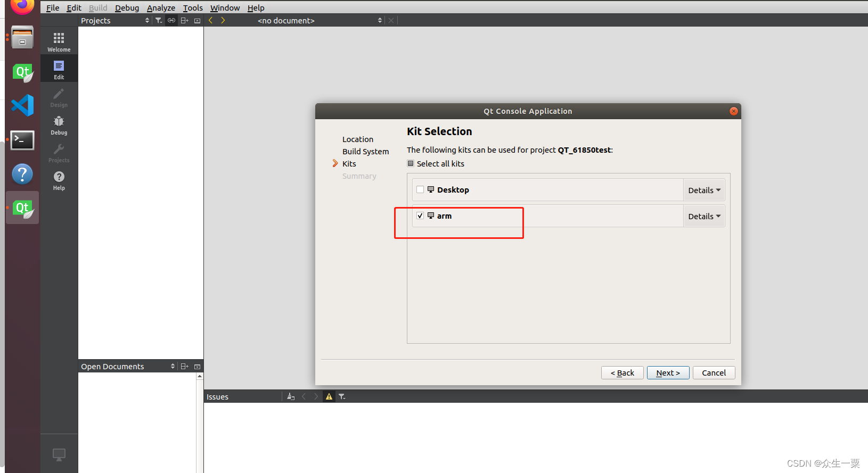The image size is (868, 473).
Task: Open the Build menu
Action: (98, 7)
